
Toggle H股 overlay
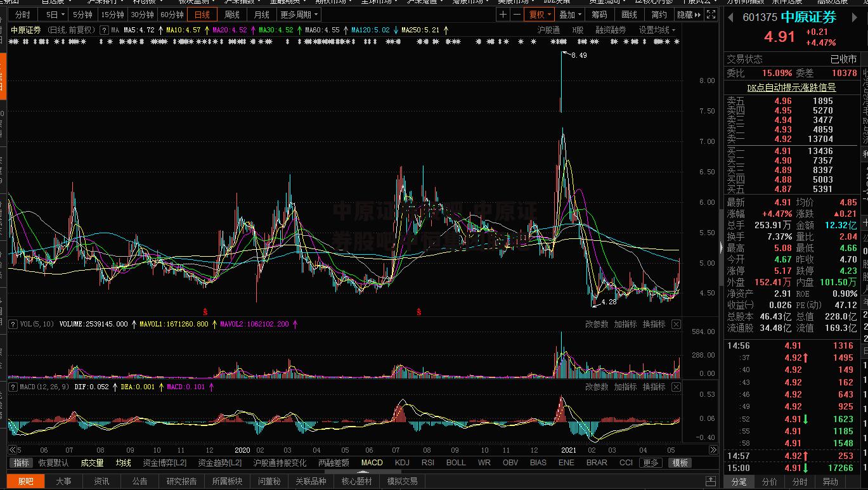578,30
